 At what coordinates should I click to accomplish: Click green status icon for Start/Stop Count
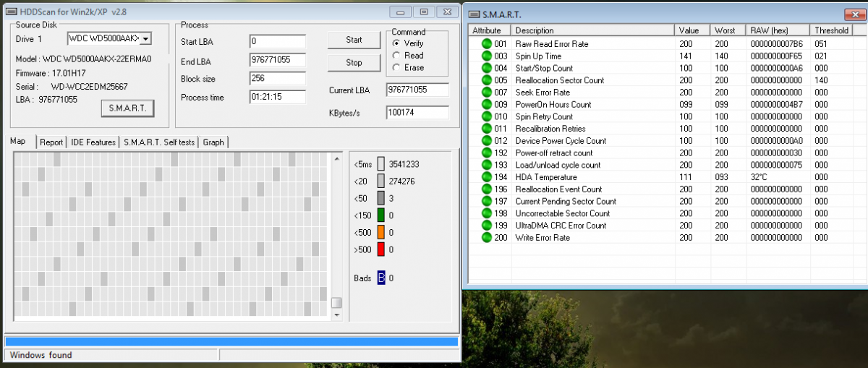click(487, 68)
